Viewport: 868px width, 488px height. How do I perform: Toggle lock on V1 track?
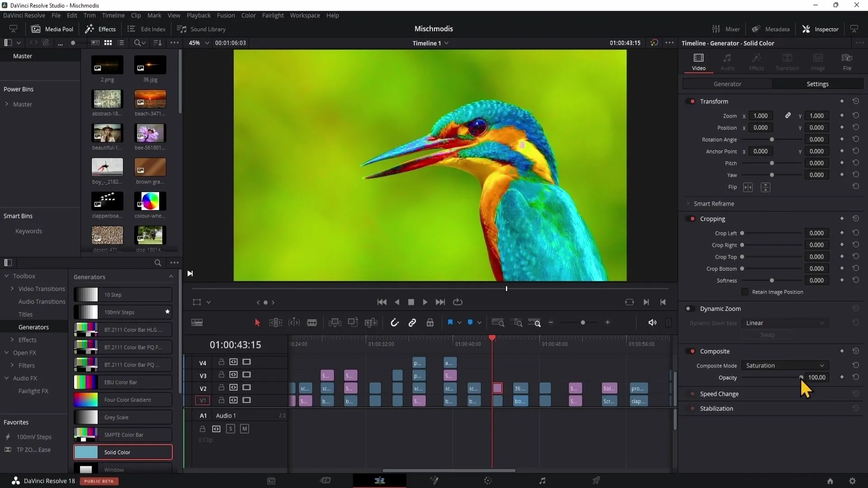(x=220, y=400)
